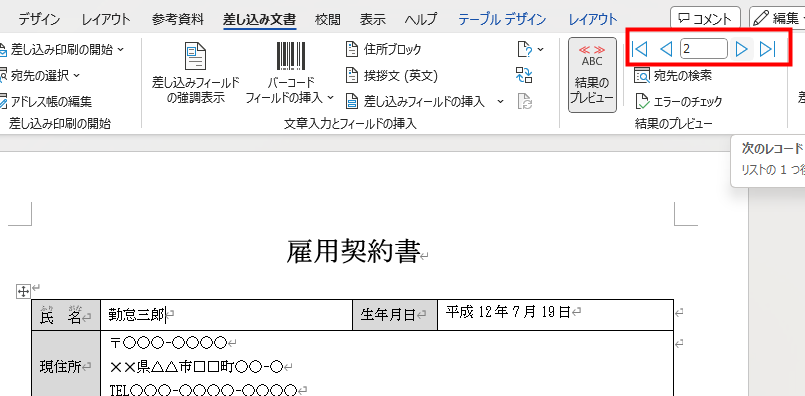Switch to デザイン tab
The image size is (805, 396).
point(40,20)
